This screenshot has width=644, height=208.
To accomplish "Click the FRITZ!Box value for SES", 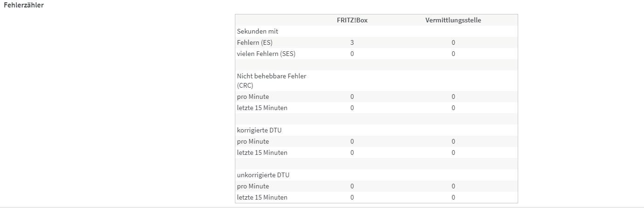I will pos(352,54).
